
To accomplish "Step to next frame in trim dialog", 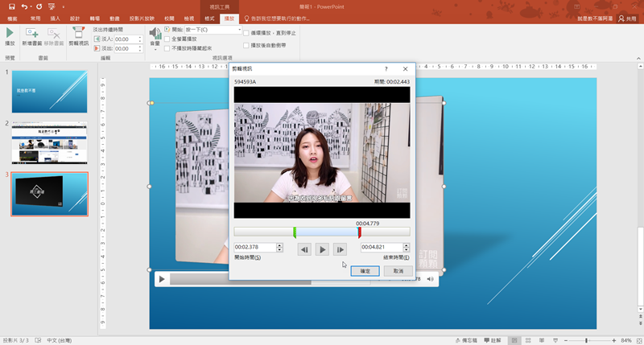I will coord(340,249).
